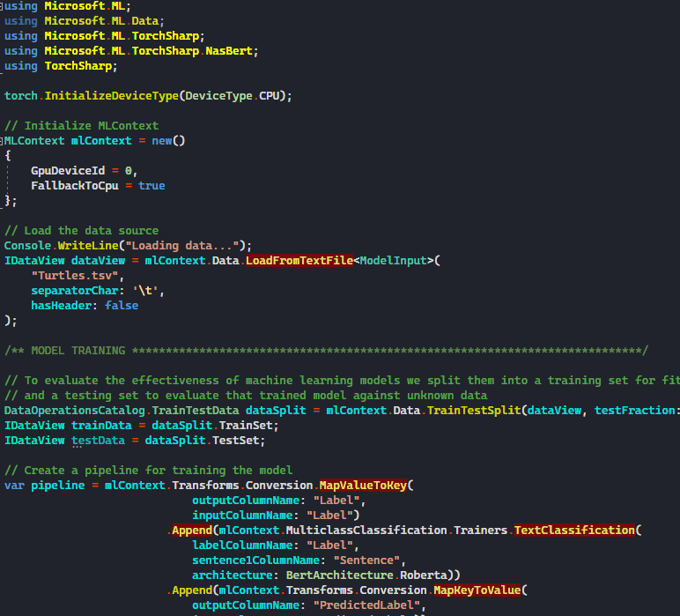
Task: Click the 0 value of GpuDeviceId
Action: coord(129,171)
